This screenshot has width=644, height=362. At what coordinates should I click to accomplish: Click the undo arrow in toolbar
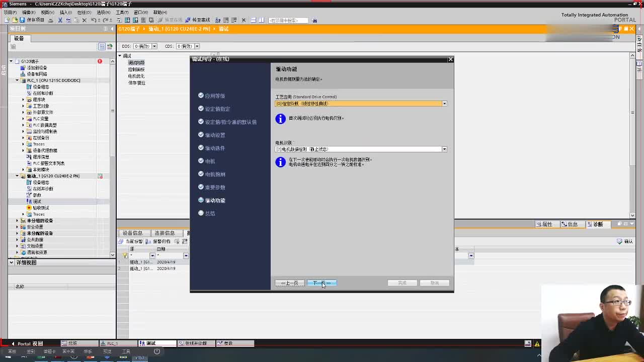pos(93,20)
